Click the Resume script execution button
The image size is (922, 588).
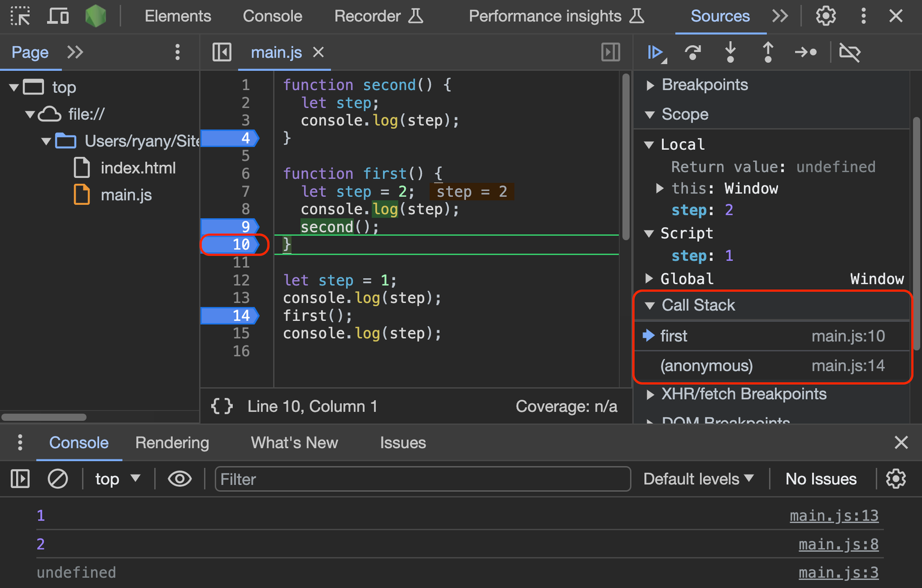point(655,52)
